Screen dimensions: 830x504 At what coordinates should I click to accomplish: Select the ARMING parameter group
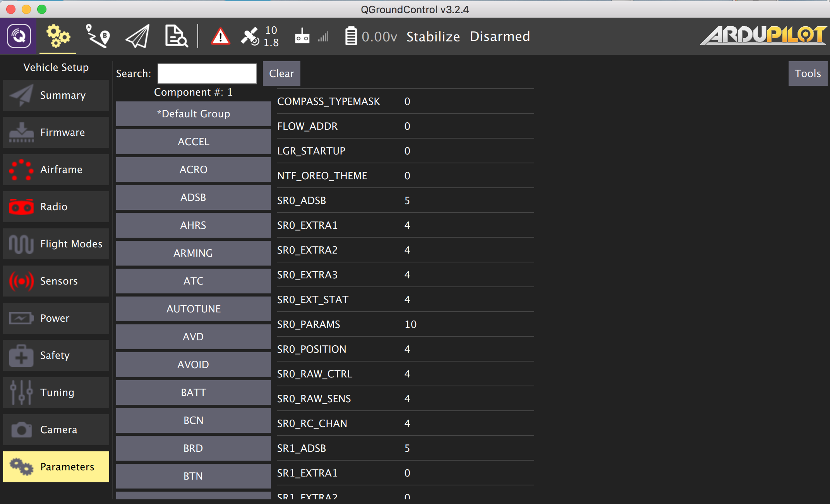(193, 253)
